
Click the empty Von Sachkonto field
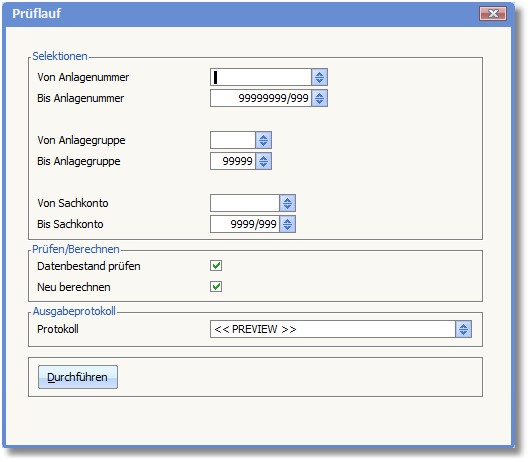245,203
